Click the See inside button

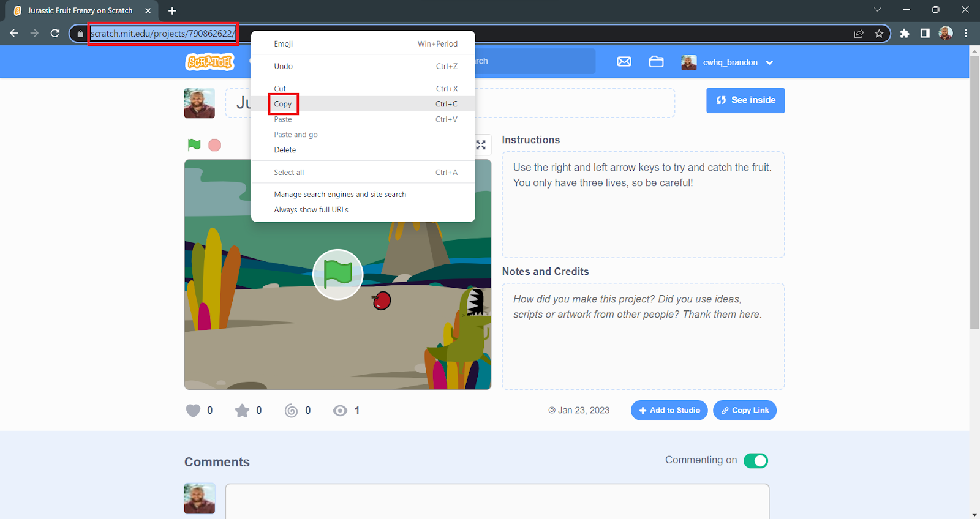tap(745, 100)
